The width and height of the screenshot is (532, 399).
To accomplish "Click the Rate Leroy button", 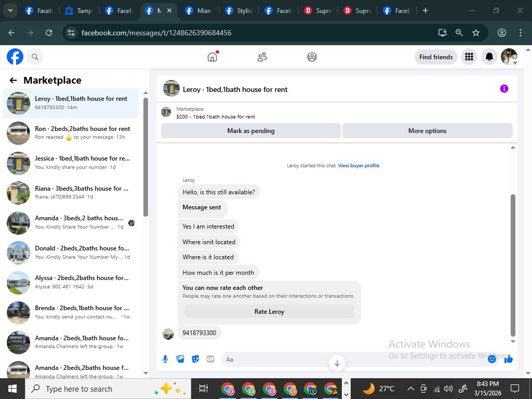I will (269, 312).
